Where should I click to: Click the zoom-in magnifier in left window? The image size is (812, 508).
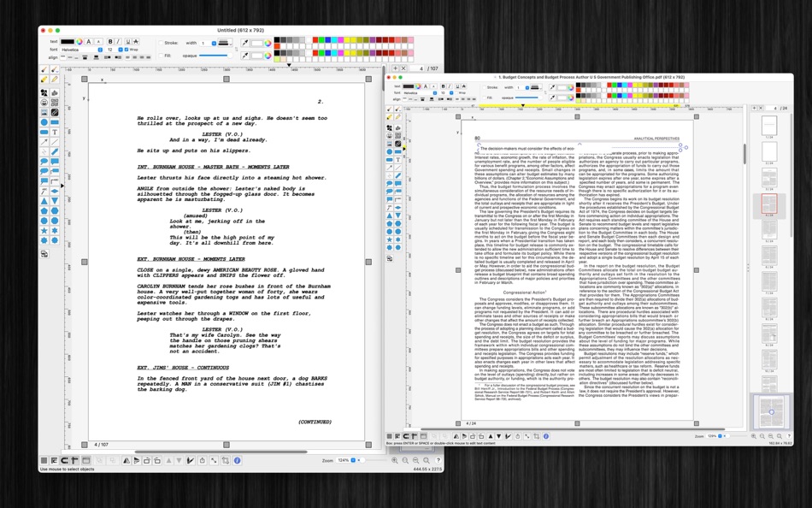395,460
